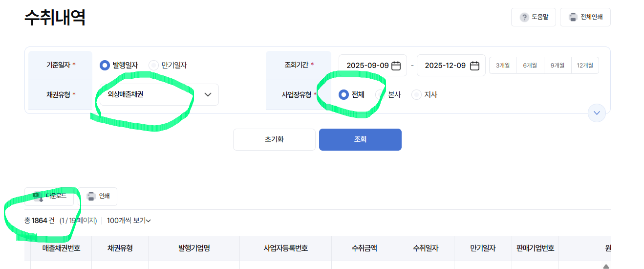Select the 만기일자 radio button
The width and height of the screenshot is (644, 269).
click(153, 65)
